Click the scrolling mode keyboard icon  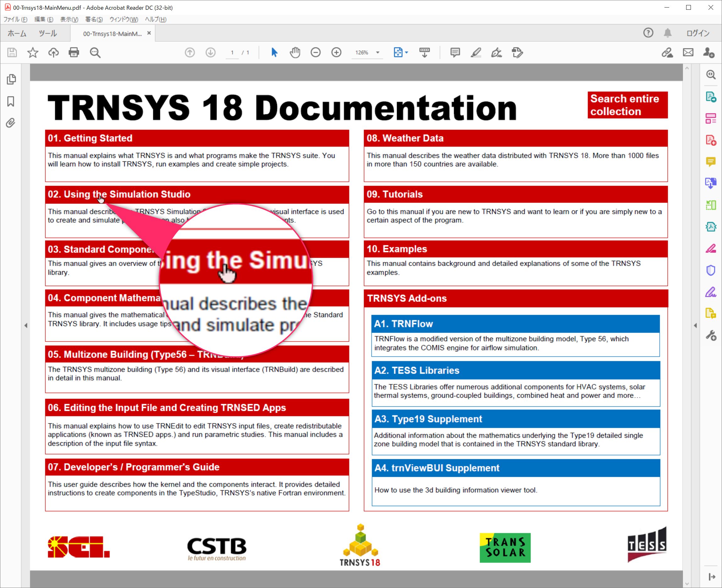click(x=424, y=52)
